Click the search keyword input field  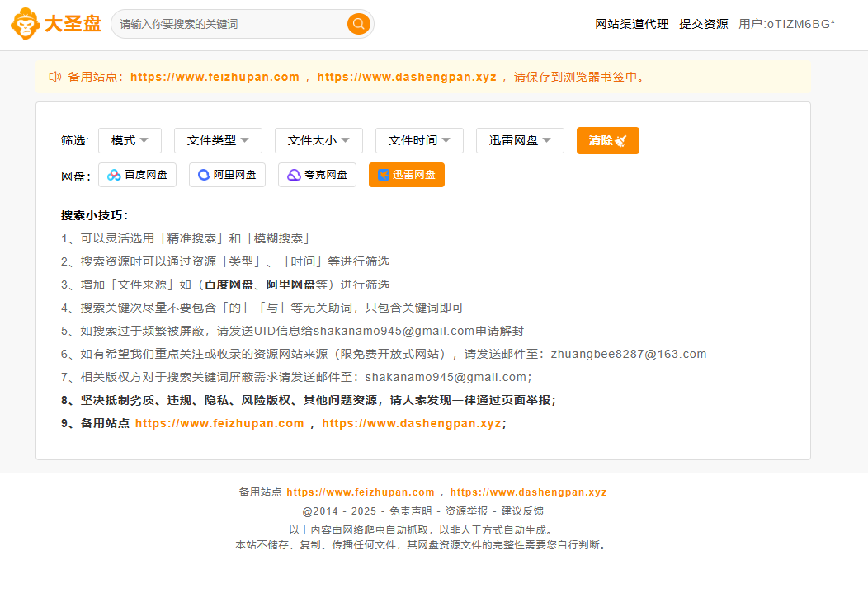pyautogui.click(x=231, y=24)
